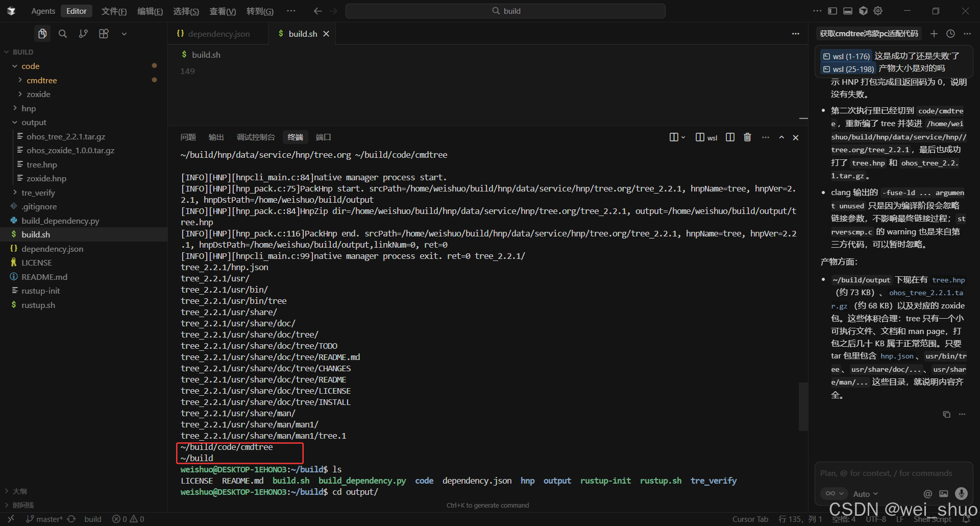Open Auto model selector dropdown

pyautogui.click(x=866, y=494)
